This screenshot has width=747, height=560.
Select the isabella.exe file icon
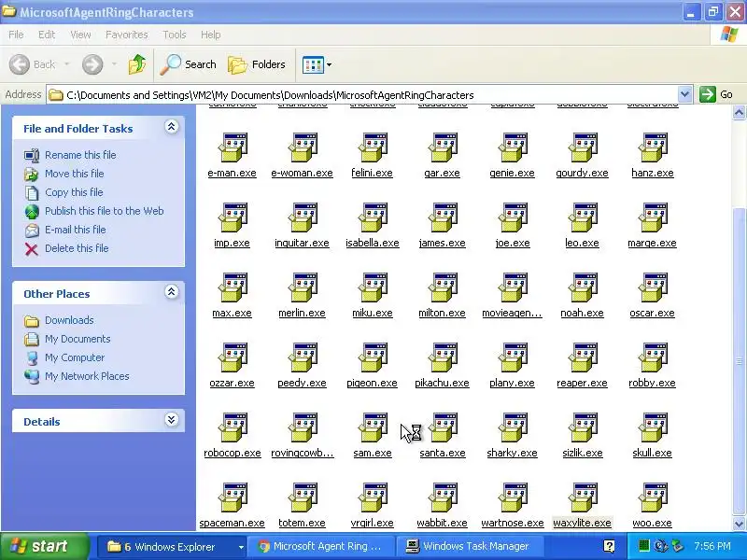373,218
